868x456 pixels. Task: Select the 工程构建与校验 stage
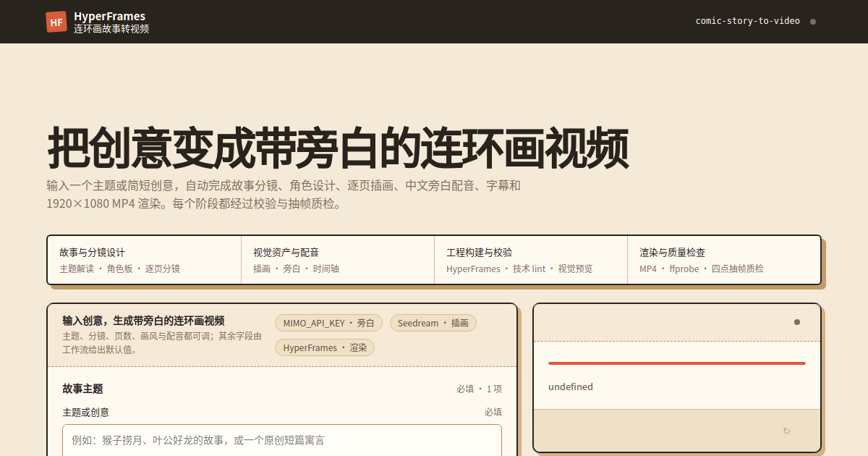(531, 260)
